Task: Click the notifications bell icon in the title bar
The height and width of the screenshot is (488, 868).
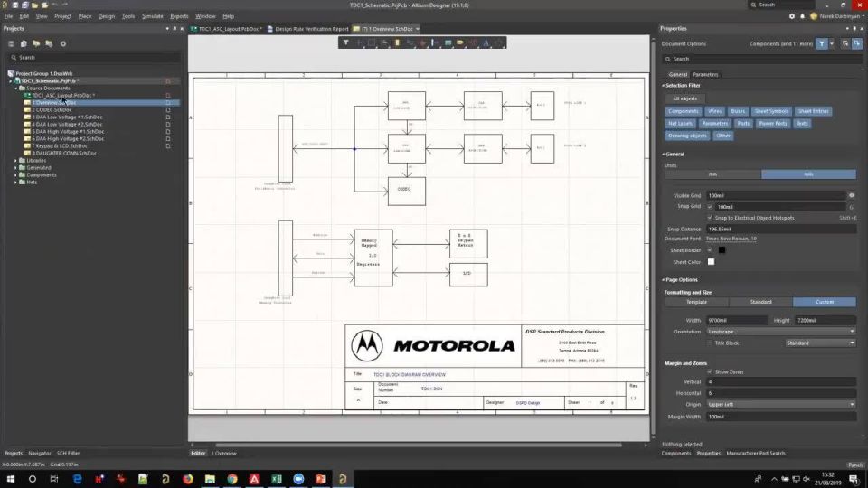Action: tap(802, 16)
